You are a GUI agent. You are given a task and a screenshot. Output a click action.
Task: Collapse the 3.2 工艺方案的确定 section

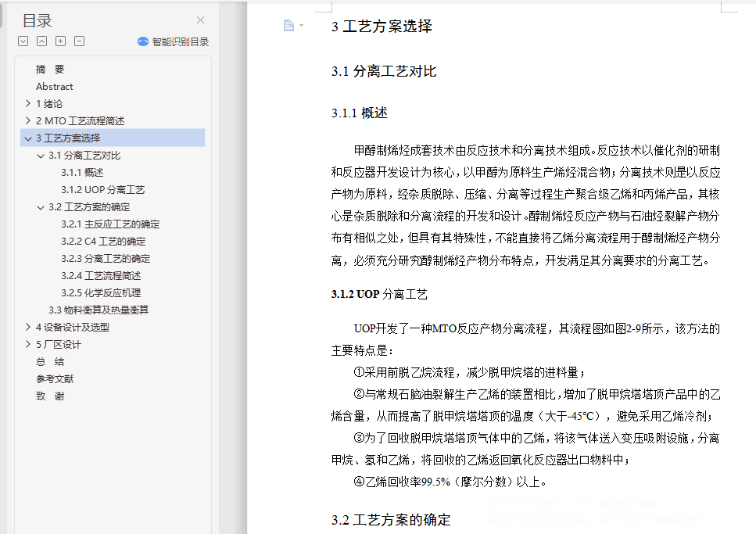[x=41, y=207]
